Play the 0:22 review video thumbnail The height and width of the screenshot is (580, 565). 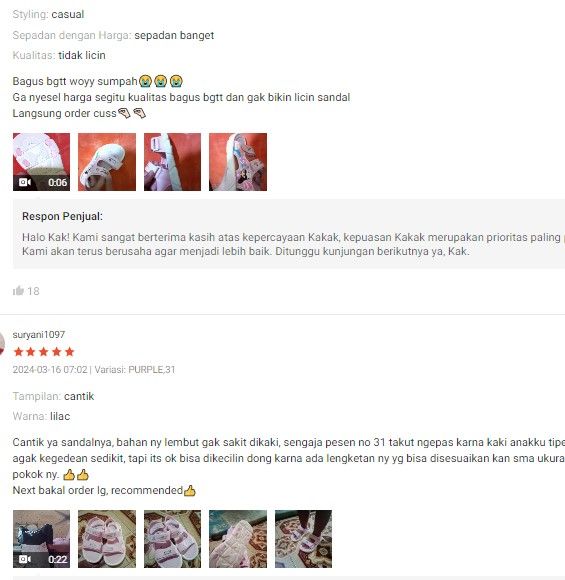pyautogui.click(x=41, y=539)
